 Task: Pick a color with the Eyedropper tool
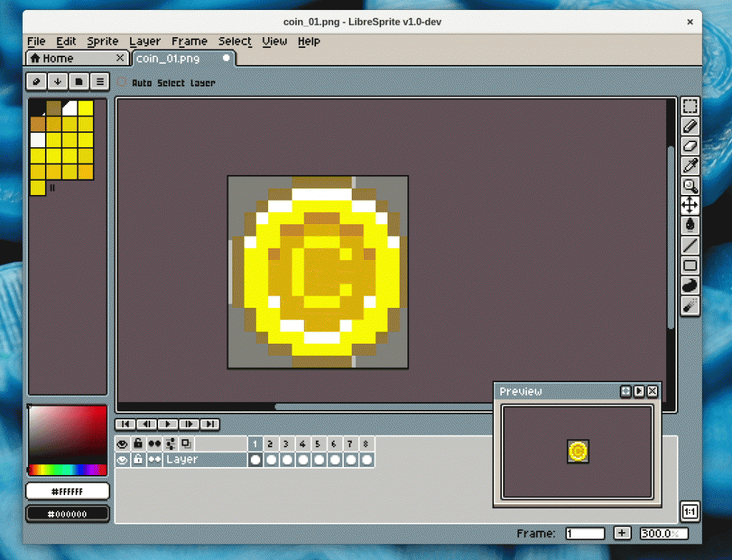click(690, 165)
